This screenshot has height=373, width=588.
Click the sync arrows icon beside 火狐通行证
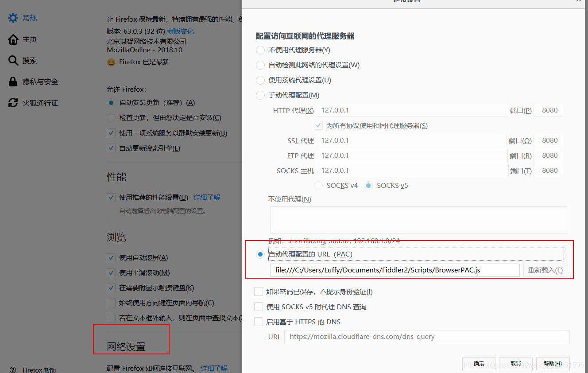(x=13, y=103)
